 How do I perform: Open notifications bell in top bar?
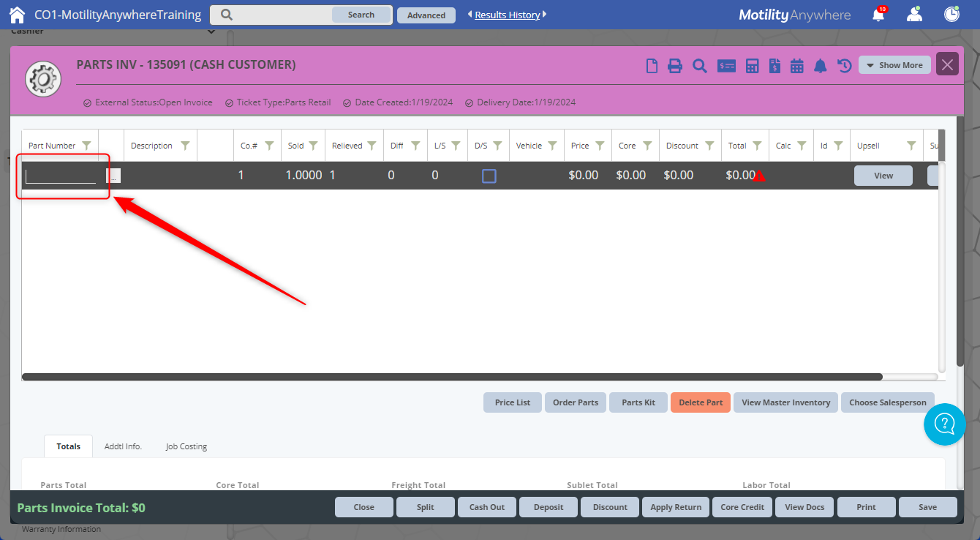click(x=878, y=15)
